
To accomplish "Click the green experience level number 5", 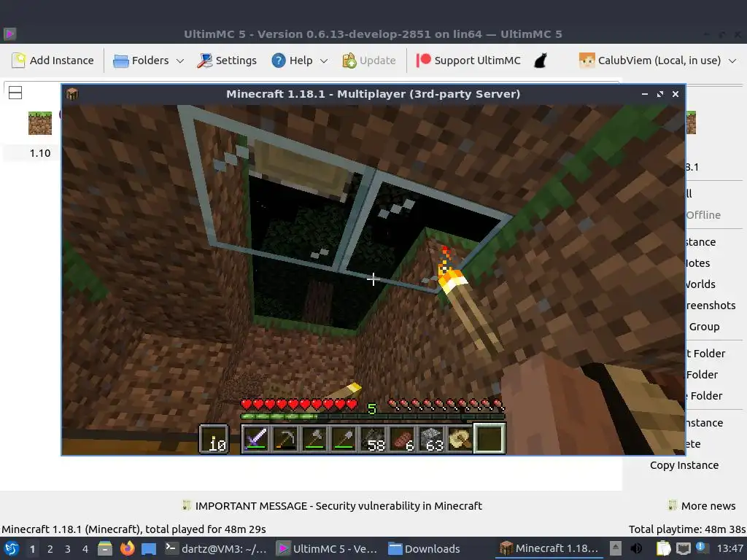I will click(x=372, y=408).
